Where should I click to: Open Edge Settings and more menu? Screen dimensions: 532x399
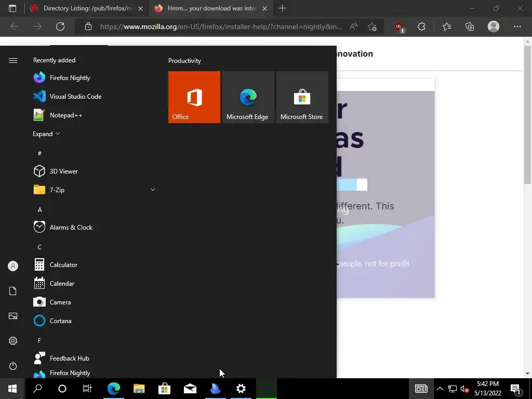[517, 26]
